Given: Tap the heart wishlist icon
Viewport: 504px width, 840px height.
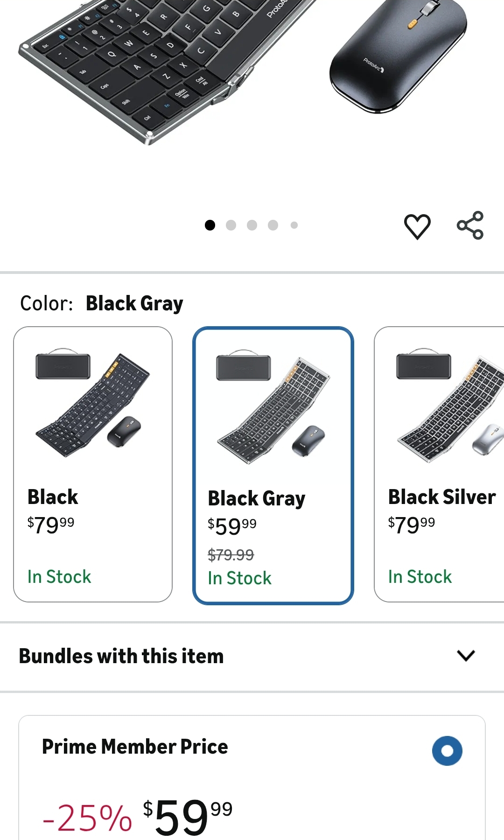Looking at the screenshot, I should [417, 226].
